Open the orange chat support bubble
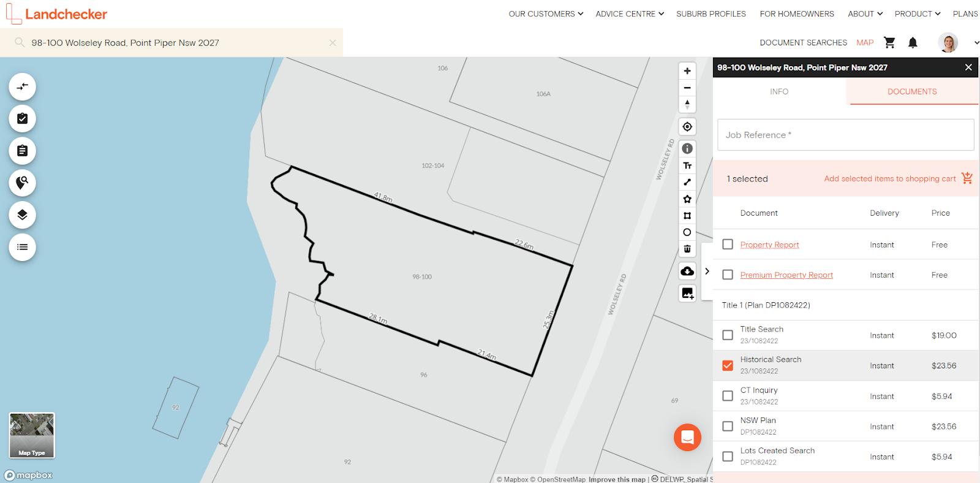Image resolution: width=980 pixels, height=483 pixels. tap(687, 438)
